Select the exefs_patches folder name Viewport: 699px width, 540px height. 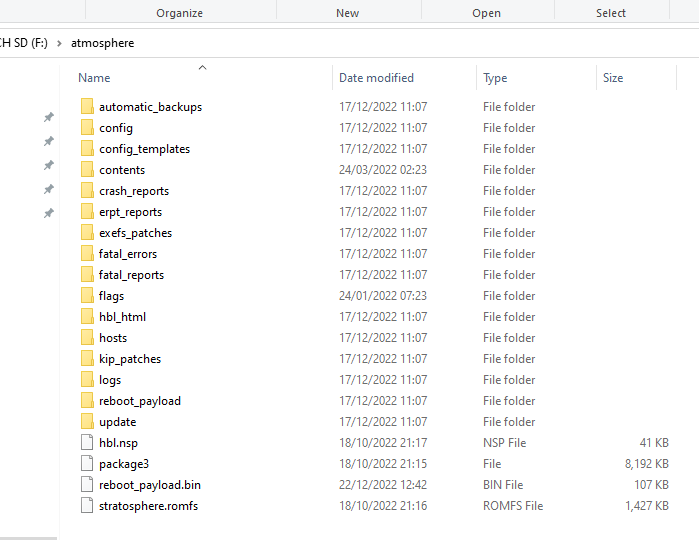136,233
